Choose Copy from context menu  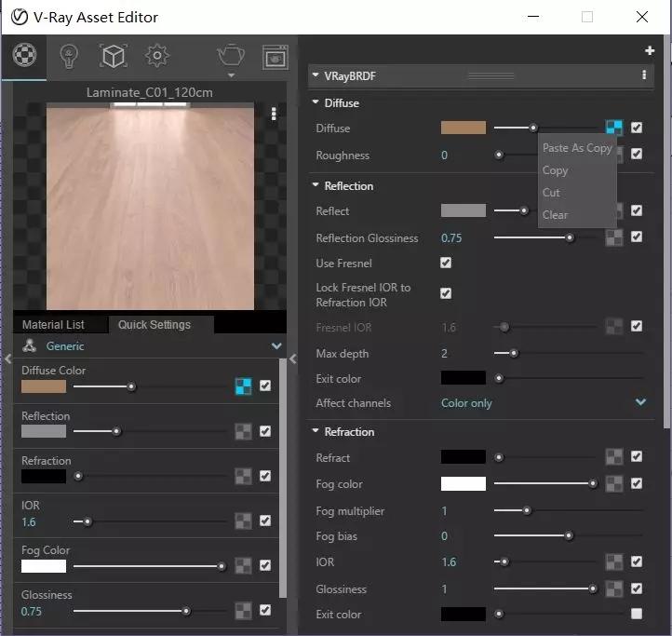(x=577, y=170)
